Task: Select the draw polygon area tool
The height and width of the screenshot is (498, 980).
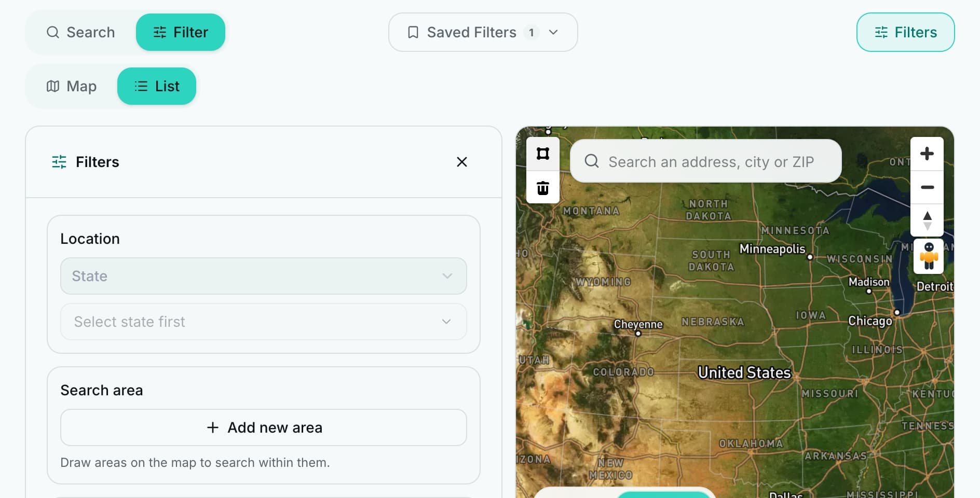Action: [543, 154]
